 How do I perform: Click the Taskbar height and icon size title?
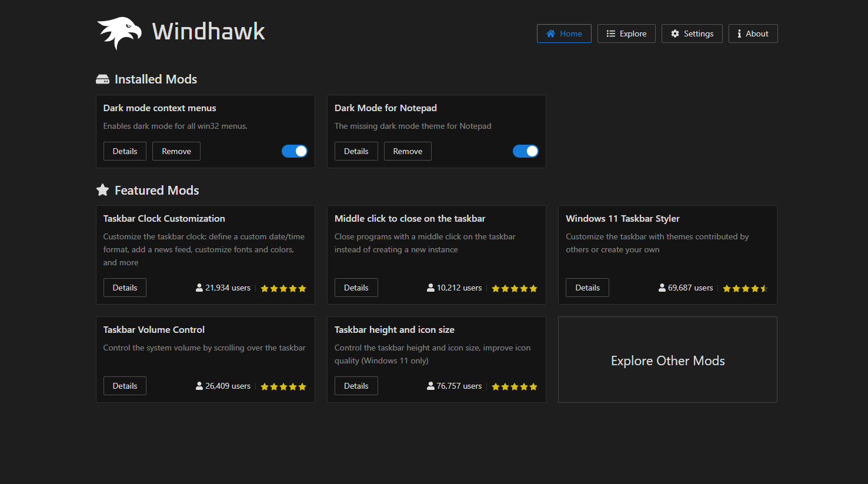395,330
